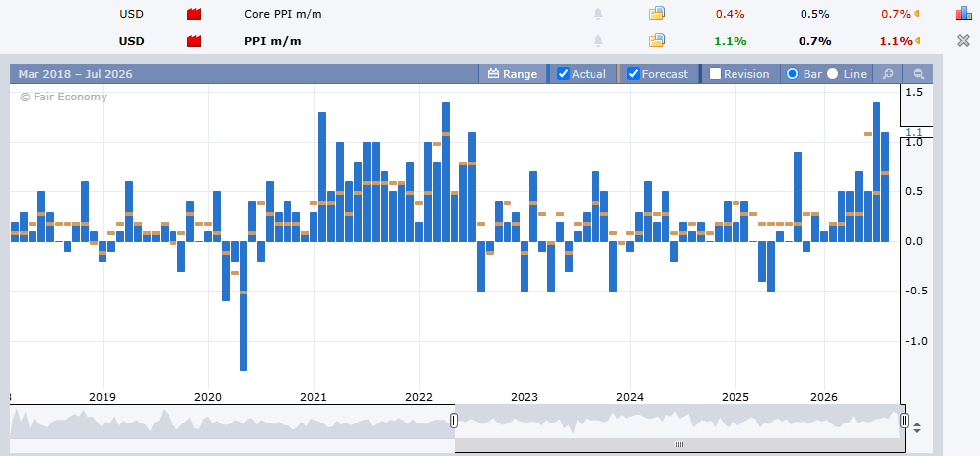
Task: Click the zoom in magnifier on chart toolbar
Action: pyautogui.click(x=887, y=74)
